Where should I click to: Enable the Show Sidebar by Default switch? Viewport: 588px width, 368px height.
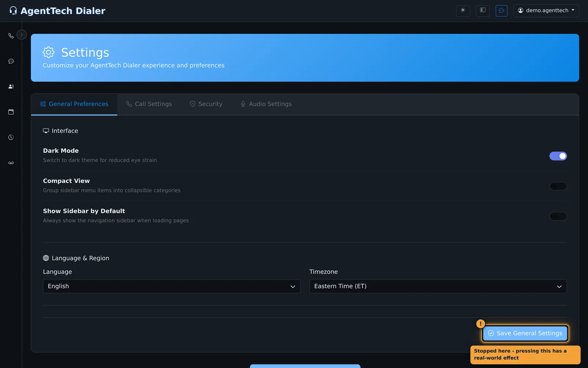[558, 216]
